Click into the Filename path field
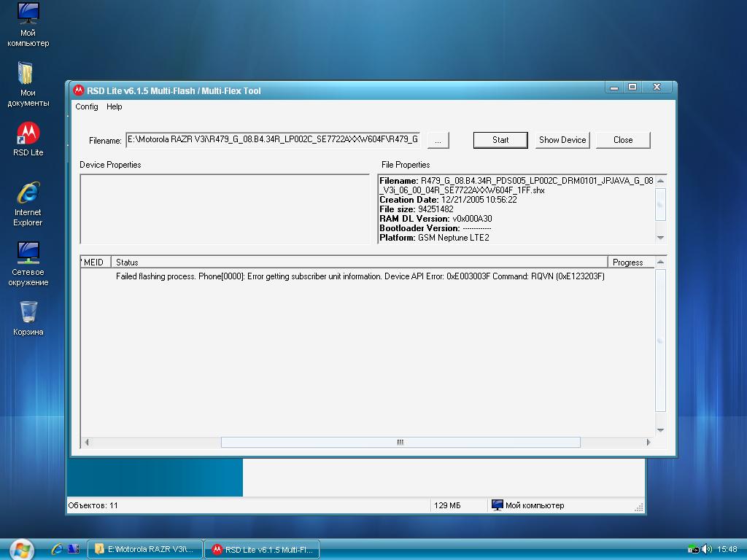Image resolution: width=747 pixels, height=560 pixels. (x=273, y=139)
